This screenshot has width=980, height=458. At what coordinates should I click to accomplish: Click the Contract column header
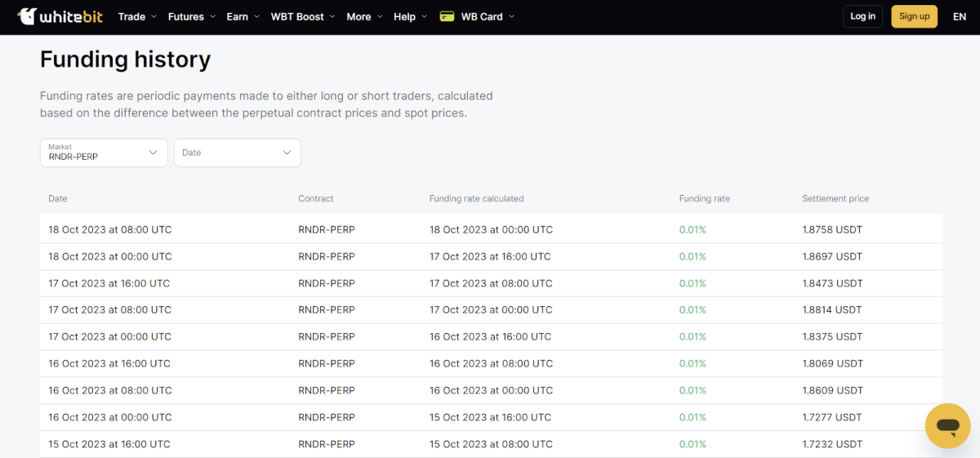click(x=316, y=198)
